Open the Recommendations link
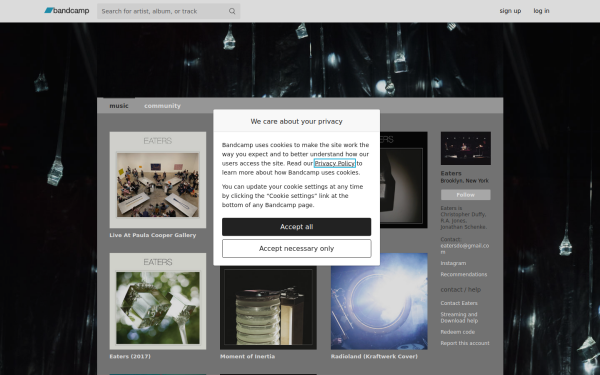 pos(464,274)
